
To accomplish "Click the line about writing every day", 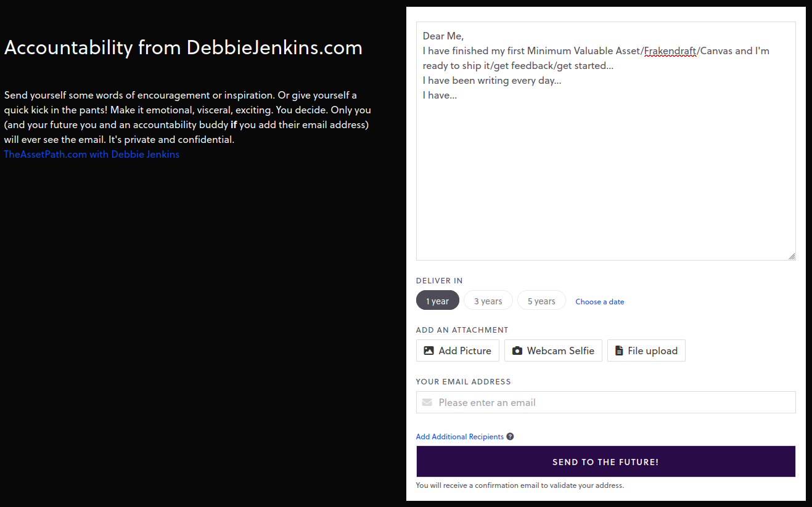I will click(491, 80).
